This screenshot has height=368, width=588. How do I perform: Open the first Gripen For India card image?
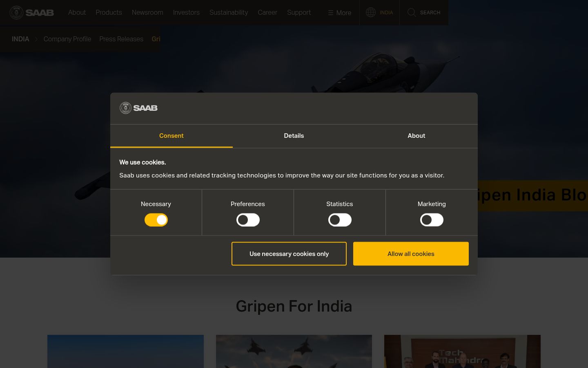tap(125, 351)
